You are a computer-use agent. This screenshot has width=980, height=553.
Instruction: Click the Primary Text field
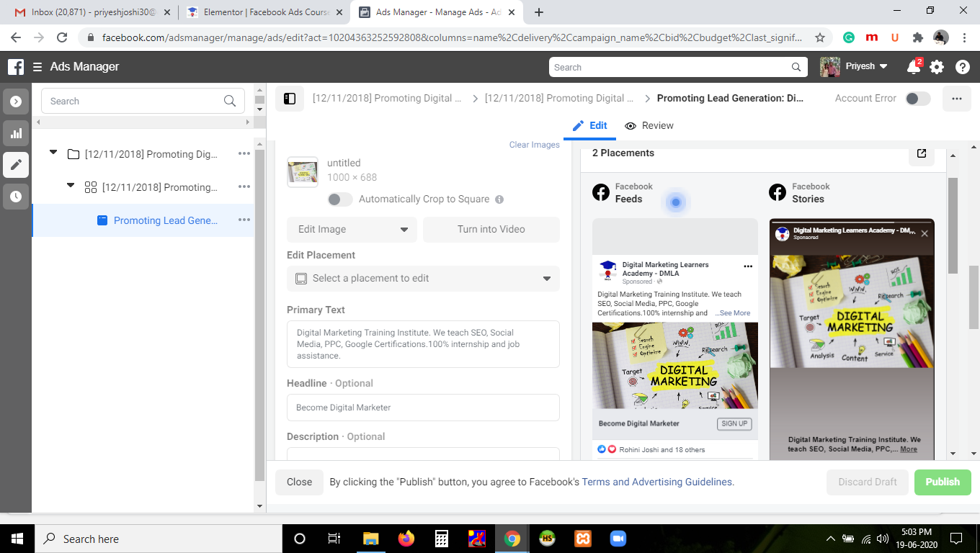423,344
